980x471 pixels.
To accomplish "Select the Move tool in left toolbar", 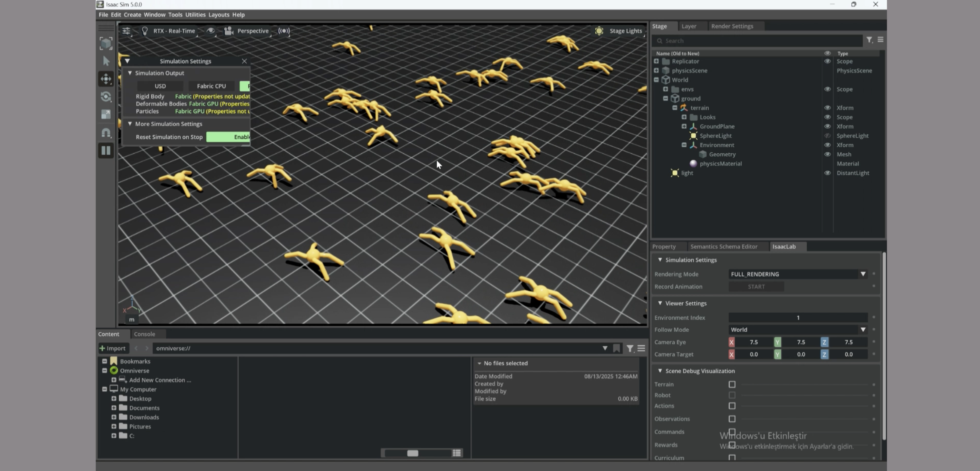I will (106, 79).
